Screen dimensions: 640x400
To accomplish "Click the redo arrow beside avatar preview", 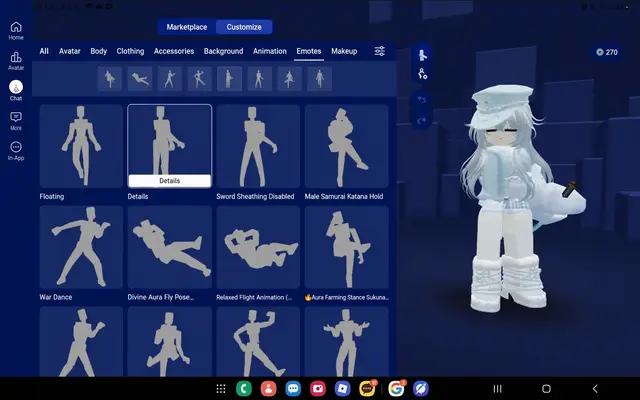I will 422,121.
